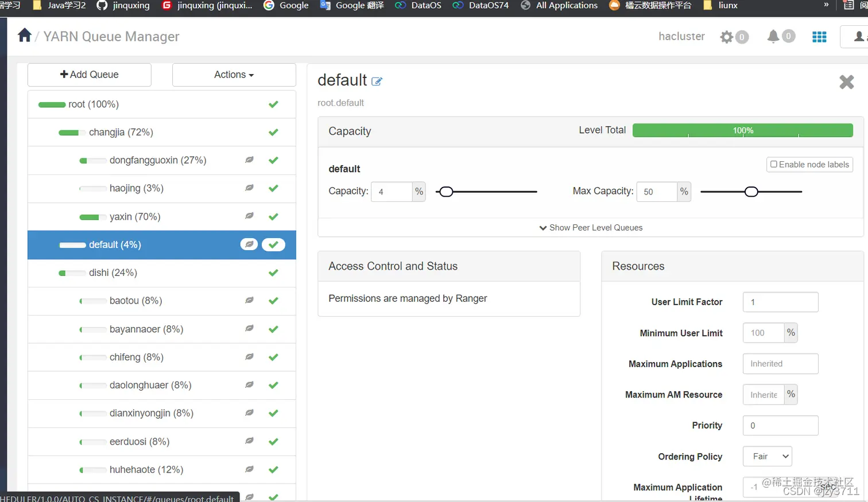The image size is (868, 502).
Task: Click the green checkmark in the yaxin row
Action: click(x=273, y=217)
